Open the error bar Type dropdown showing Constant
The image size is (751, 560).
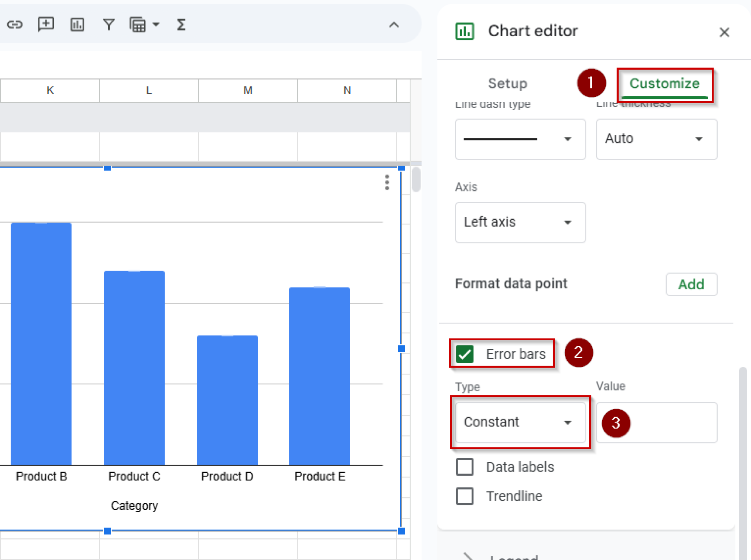pyautogui.click(x=521, y=422)
